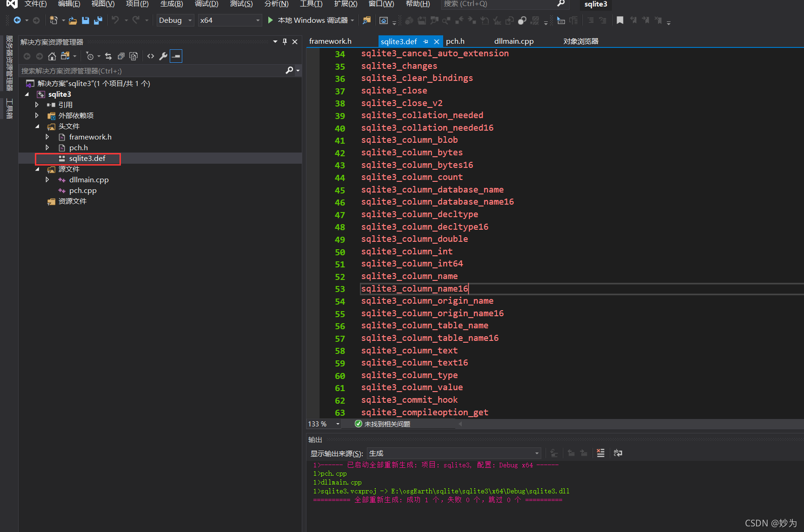This screenshot has width=804, height=532.
Task: Pin the Solution Explorer panel
Action: (285, 42)
